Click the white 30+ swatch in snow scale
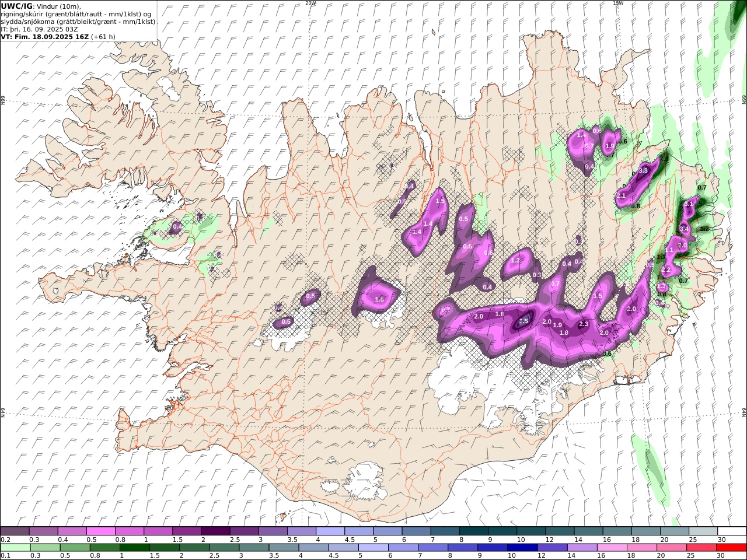Viewport: 747px width, 560px height. pyautogui.click(x=732, y=531)
